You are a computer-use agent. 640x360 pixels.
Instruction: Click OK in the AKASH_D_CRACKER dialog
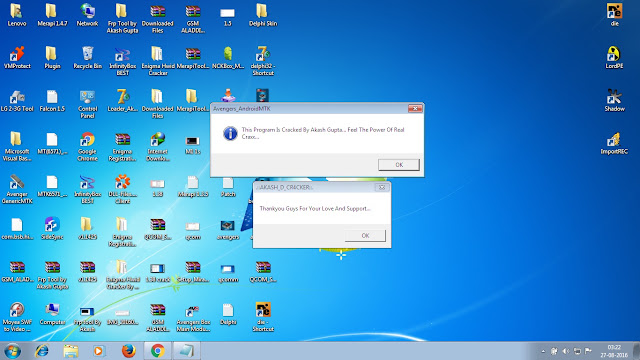pos(365,236)
